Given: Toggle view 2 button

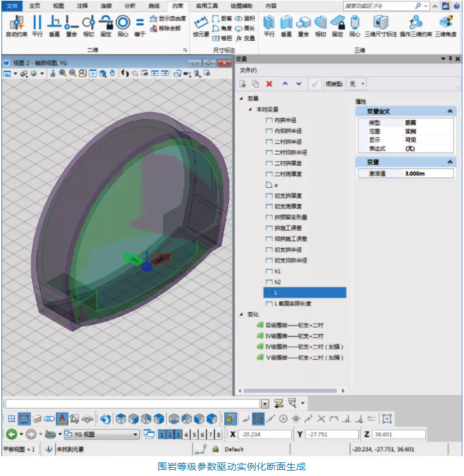Looking at the screenshot, I should point(170,434).
